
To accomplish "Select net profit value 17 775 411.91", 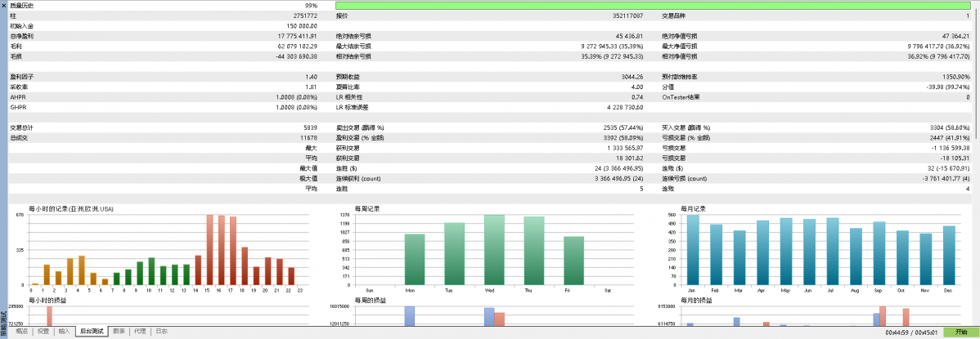I will pos(299,36).
